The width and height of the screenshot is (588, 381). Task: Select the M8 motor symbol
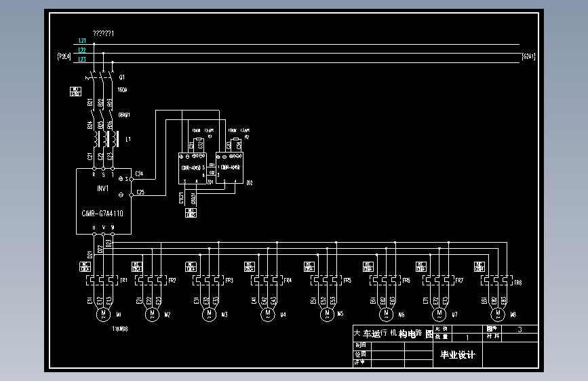pos(498,315)
